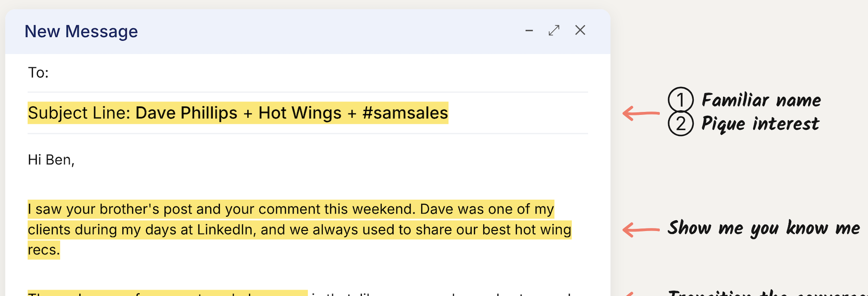Click the highlighted Subject Line text

(x=238, y=113)
